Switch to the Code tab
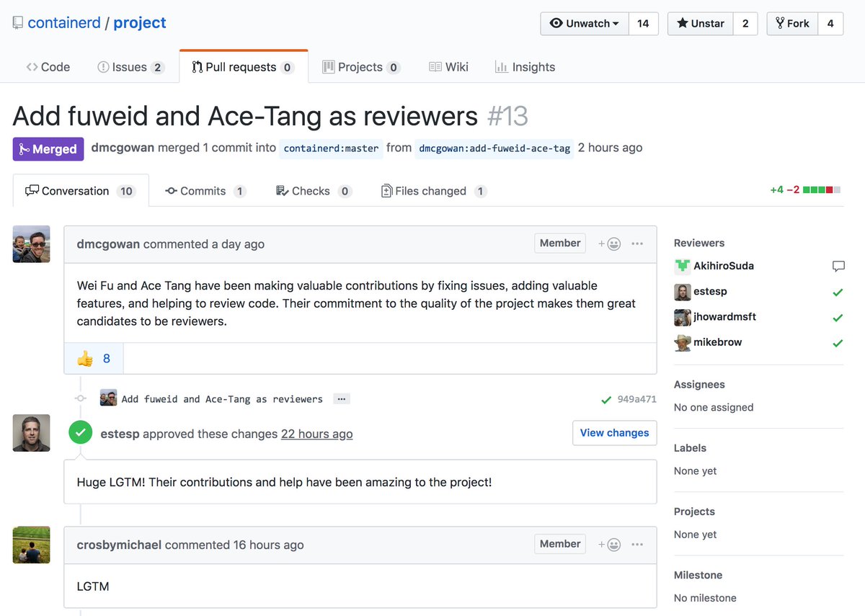This screenshot has height=616, width=865. (x=48, y=67)
